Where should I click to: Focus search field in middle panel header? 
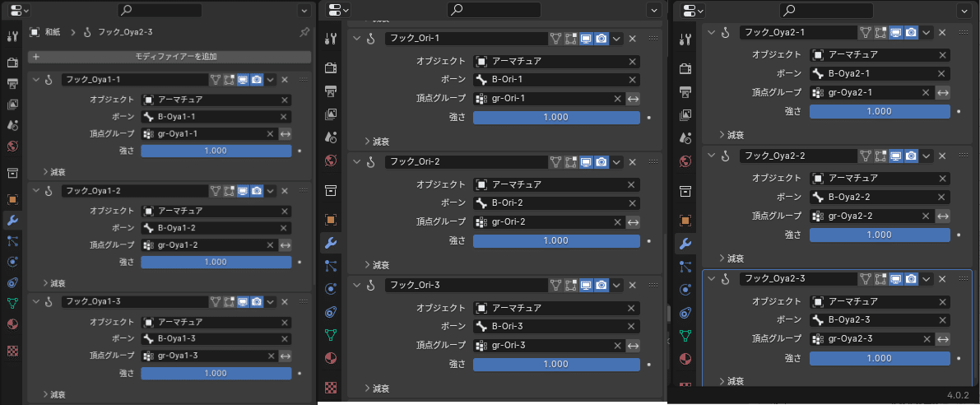[495, 9]
